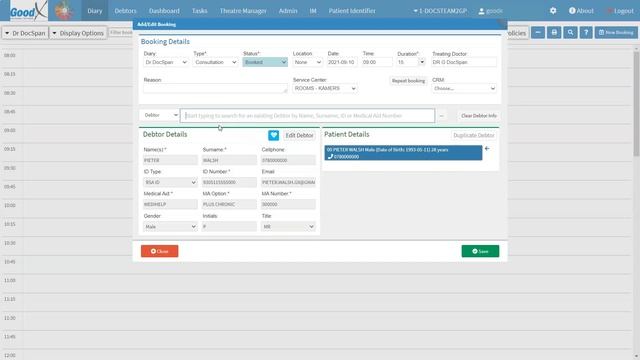The height and width of the screenshot is (360, 640).
Task: Click the flower logo icon in the header
Action: 64,11
